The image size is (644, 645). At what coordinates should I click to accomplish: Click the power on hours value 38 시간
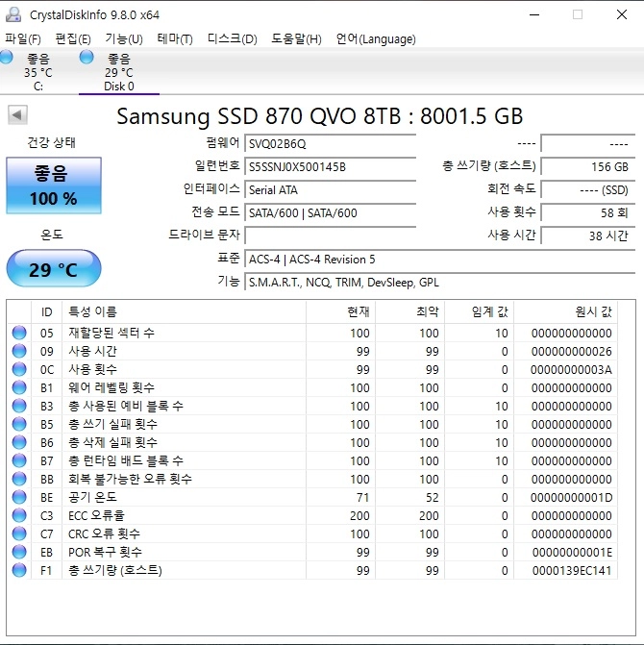pyautogui.click(x=588, y=236)
